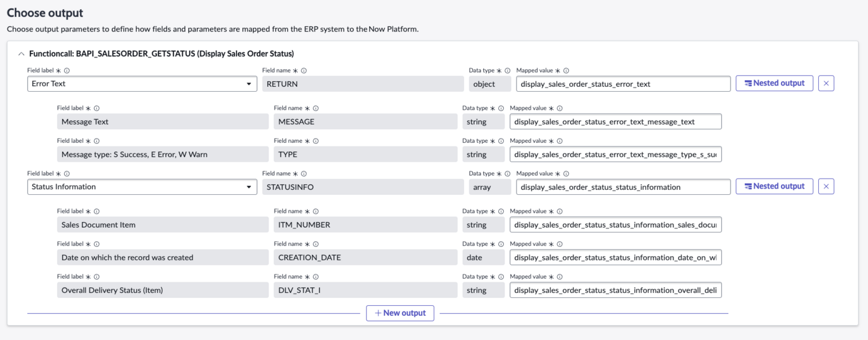Click the CREATION_DATE field name box
Image resolution: width=868 pixels, height=340 pixels.
tap(366, 257)
